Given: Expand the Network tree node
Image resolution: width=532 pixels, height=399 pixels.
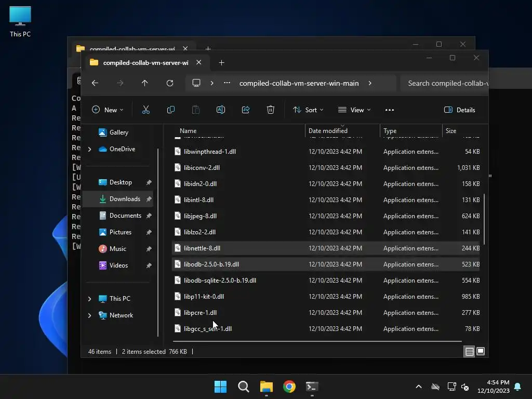Looking at the screenshot, I should [x=89, y=315].
